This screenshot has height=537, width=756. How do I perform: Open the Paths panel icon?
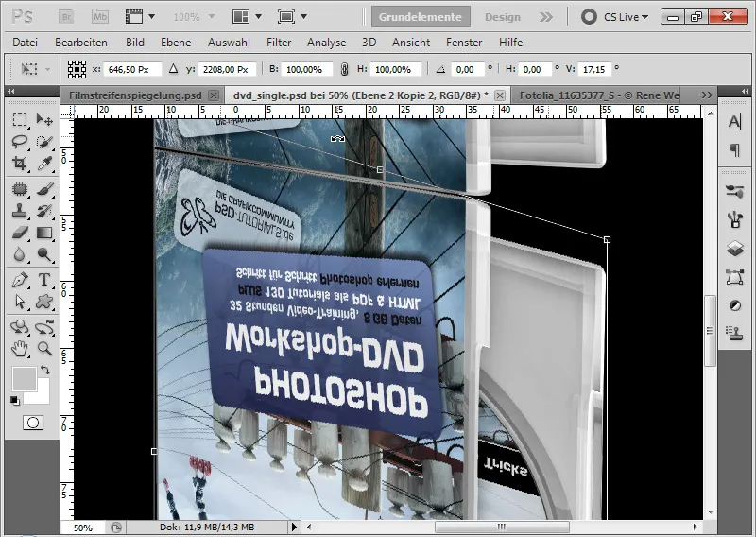(x=735, y=277)
